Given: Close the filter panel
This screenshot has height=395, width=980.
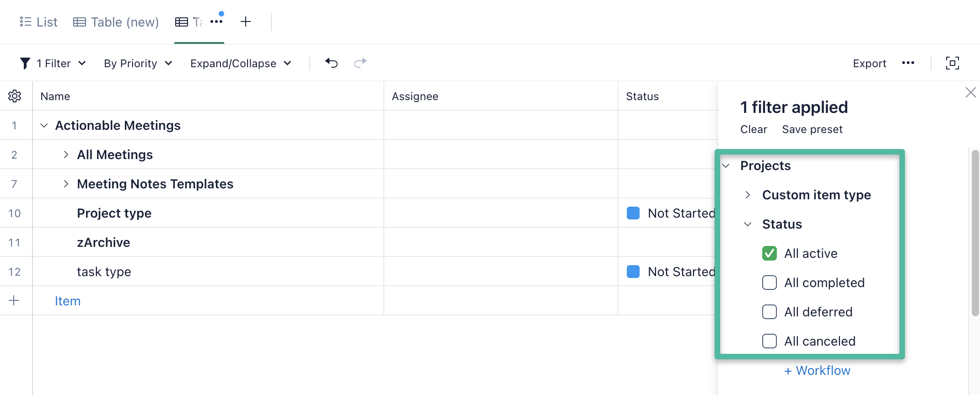Looking at the screenshot, I should point(970,92).
